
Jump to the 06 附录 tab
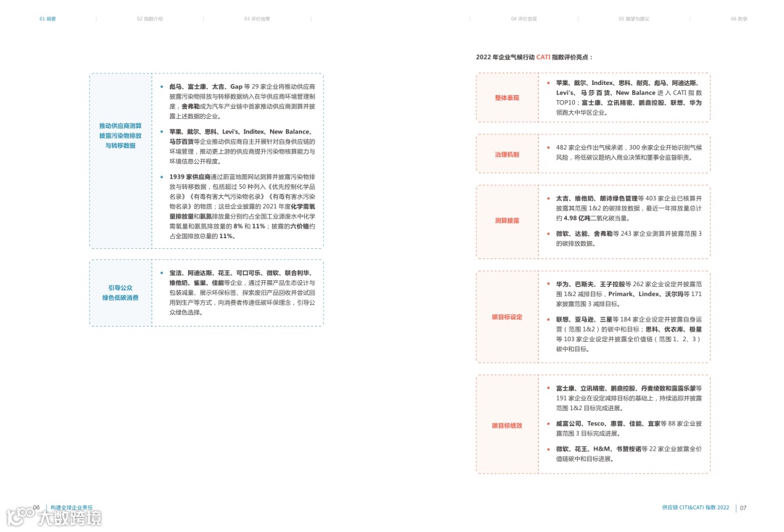tap(738, 19)
